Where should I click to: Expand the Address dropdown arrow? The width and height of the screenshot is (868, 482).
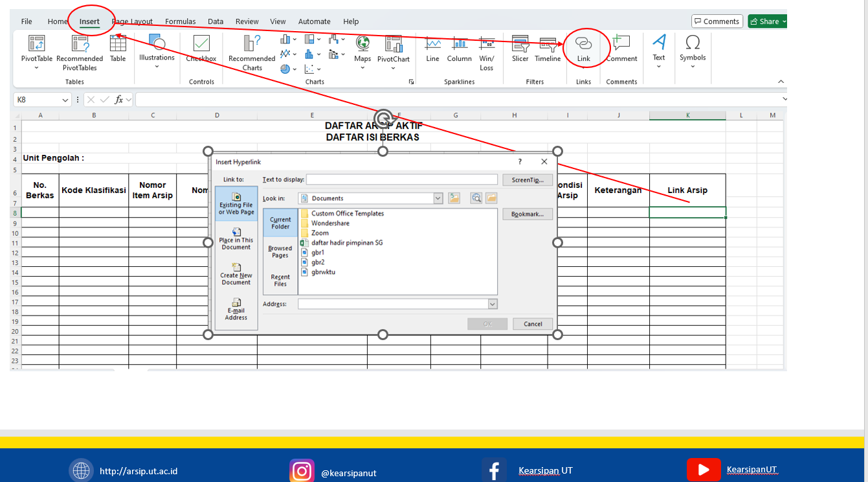493,304
